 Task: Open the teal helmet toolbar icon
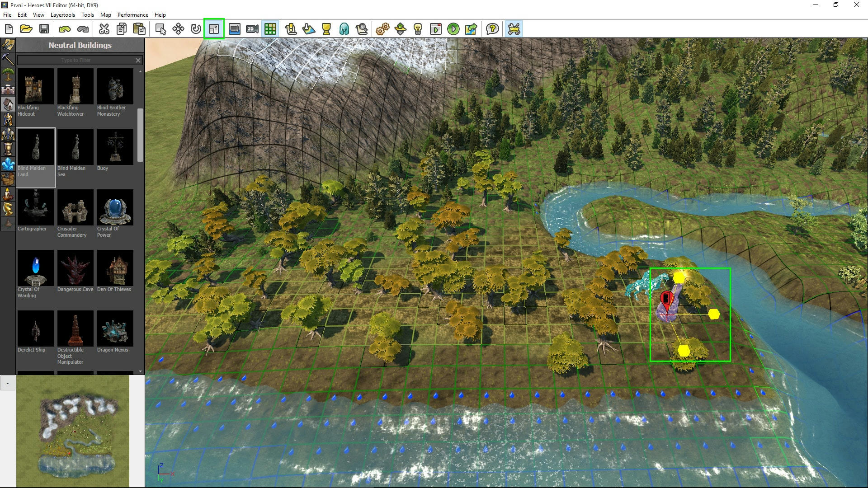pyautogui.click(x=344, y=29)
